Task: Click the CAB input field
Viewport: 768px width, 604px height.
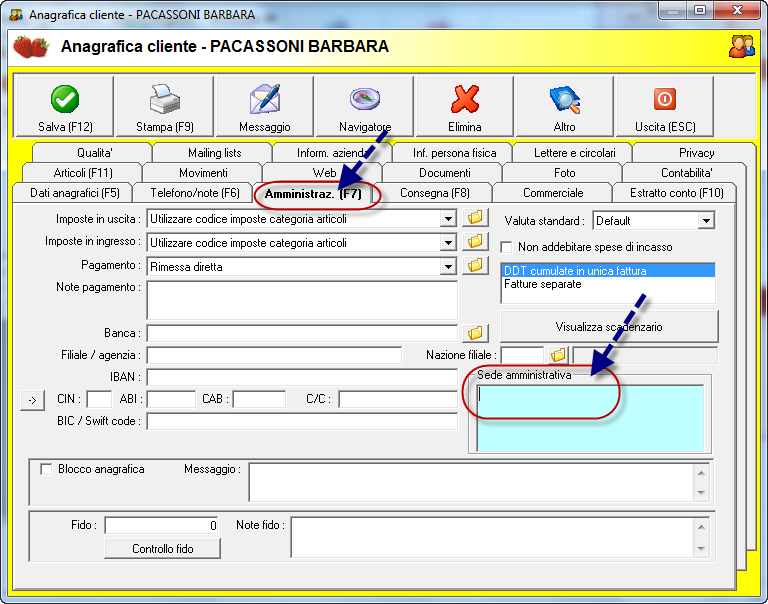Action: pos(259,399)
